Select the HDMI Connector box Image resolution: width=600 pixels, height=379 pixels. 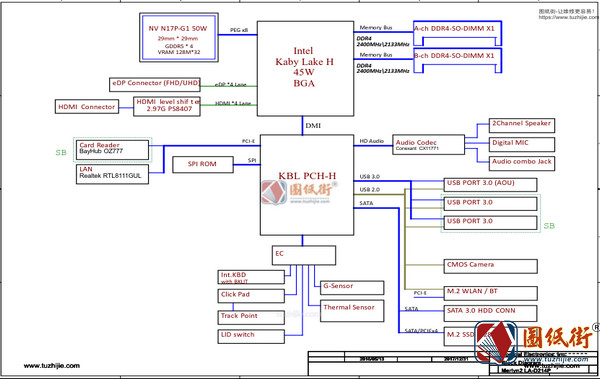click(x=87, y=107)
